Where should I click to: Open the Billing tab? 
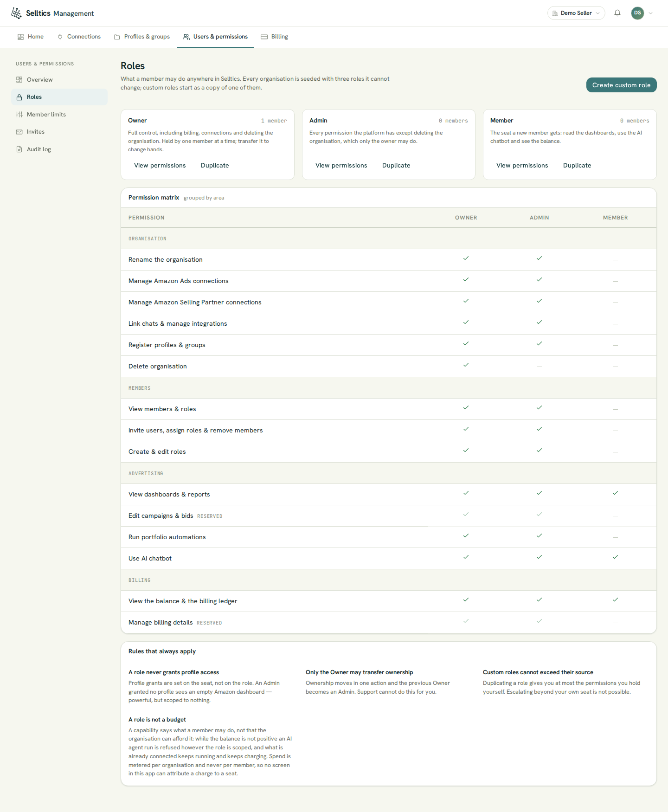click(x=274, y=37)
